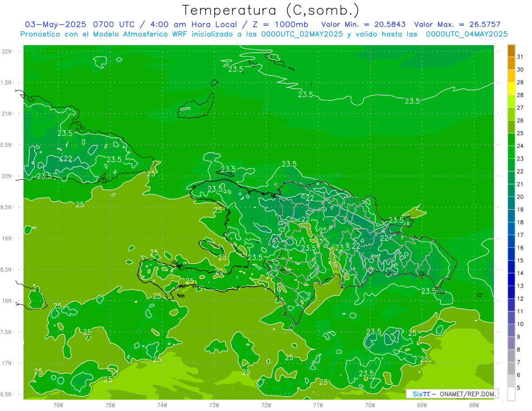Screen dimensions: 532x411
Task: Click the legend scale number 28
Action: click(520, 95)
